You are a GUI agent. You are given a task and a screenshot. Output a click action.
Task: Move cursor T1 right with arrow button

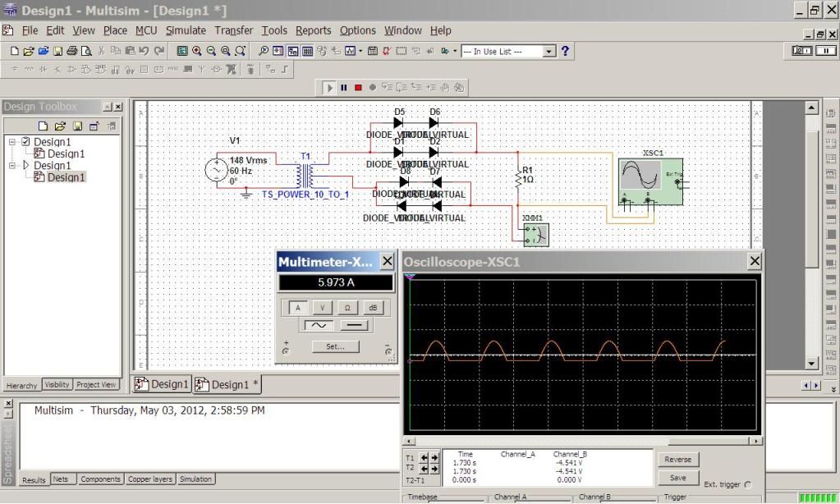[434, 458]
